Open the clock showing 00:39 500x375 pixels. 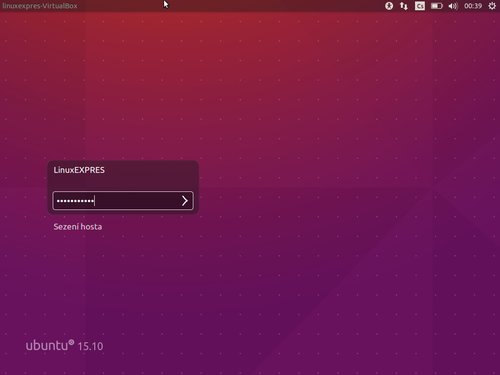click(473, 6)
